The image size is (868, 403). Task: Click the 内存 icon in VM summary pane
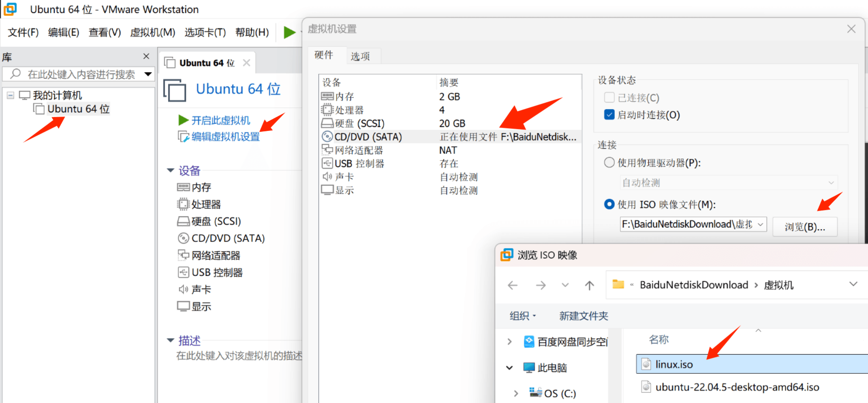coord(183,187)
